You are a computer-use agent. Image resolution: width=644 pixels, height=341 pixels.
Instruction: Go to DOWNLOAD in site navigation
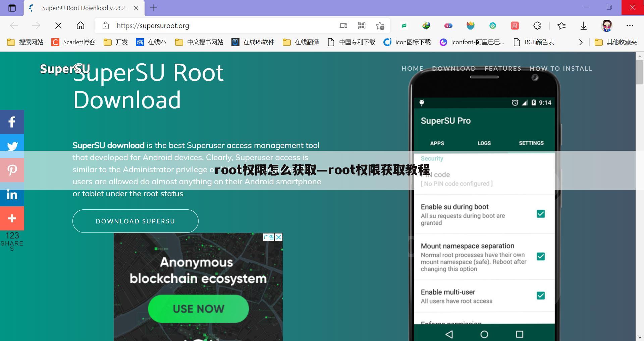tap(454, 69)
